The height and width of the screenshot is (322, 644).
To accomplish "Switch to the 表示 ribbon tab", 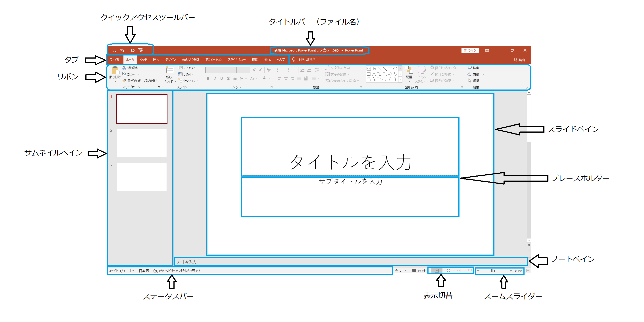I will click(267, 59).
